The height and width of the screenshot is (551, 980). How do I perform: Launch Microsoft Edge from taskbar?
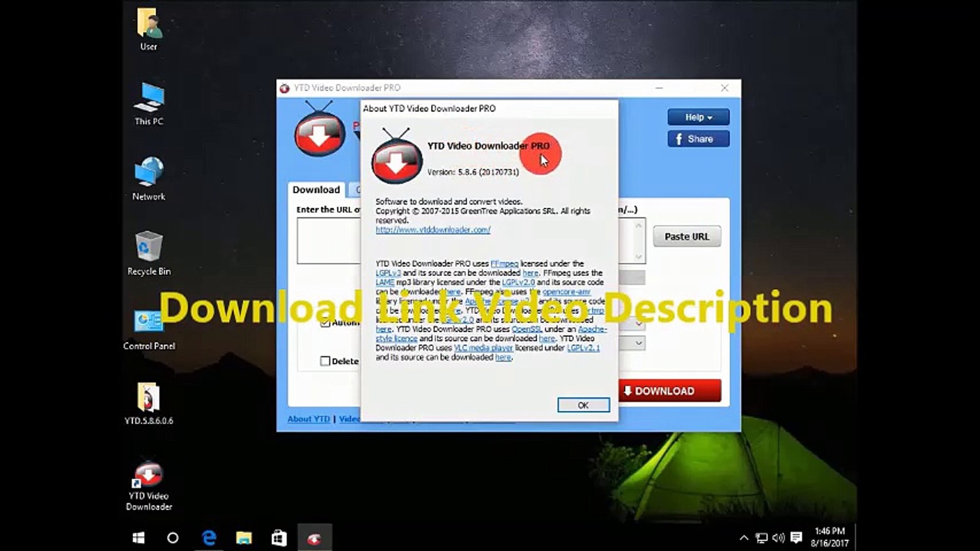tap(209, 538)
